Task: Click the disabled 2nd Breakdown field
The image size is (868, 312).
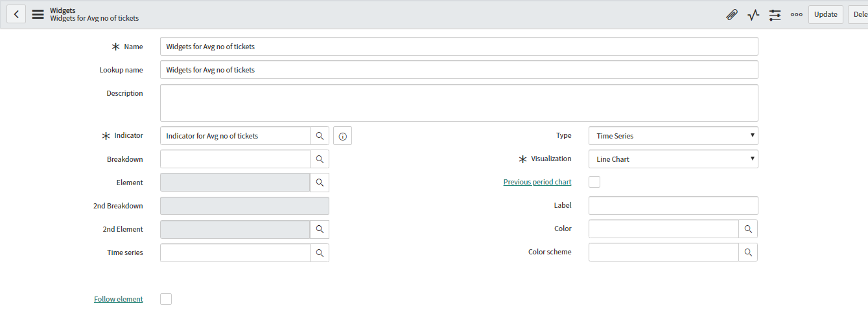Action: (244, 206)
